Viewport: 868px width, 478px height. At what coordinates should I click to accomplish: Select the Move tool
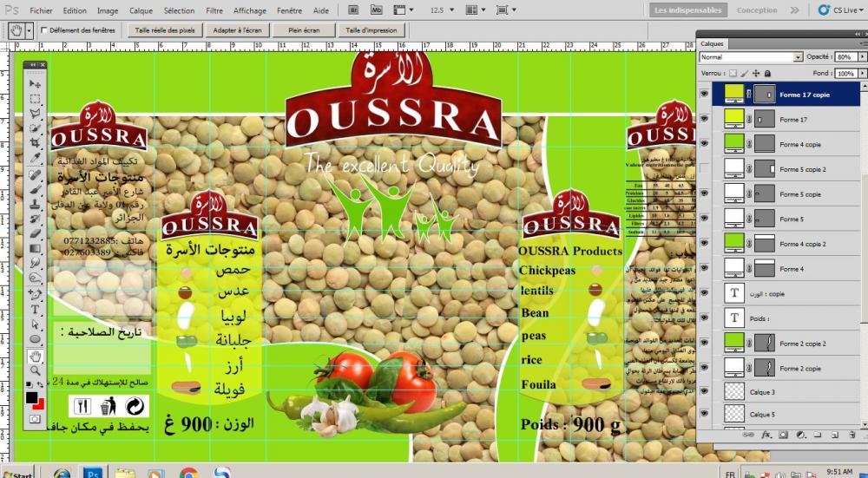35,84
